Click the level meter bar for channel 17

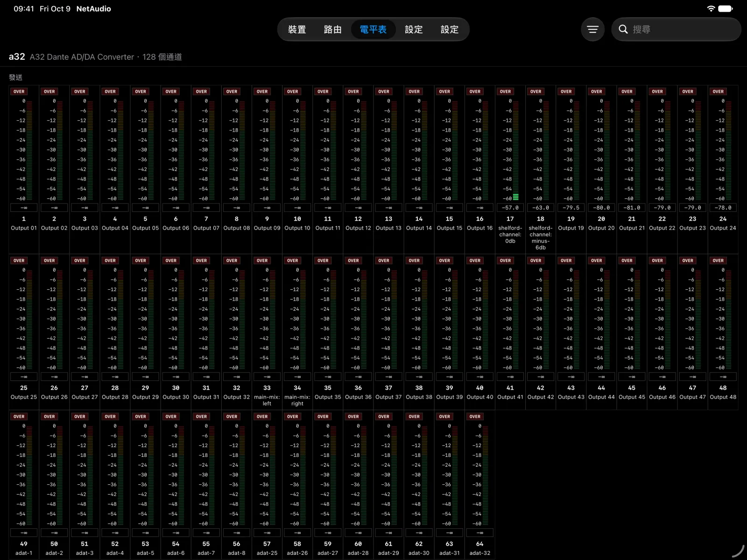(x=516, y=150)
